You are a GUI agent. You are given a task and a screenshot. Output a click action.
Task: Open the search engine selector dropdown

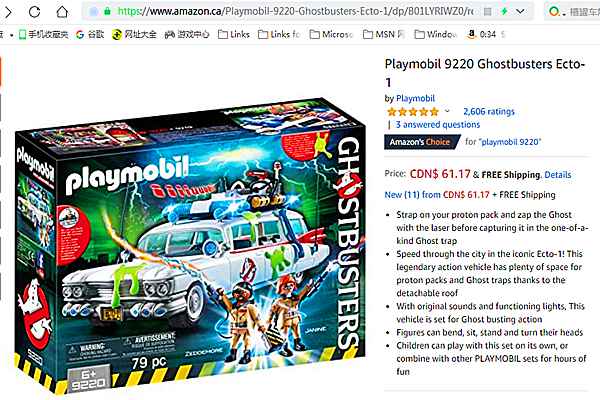coord(556,12)
